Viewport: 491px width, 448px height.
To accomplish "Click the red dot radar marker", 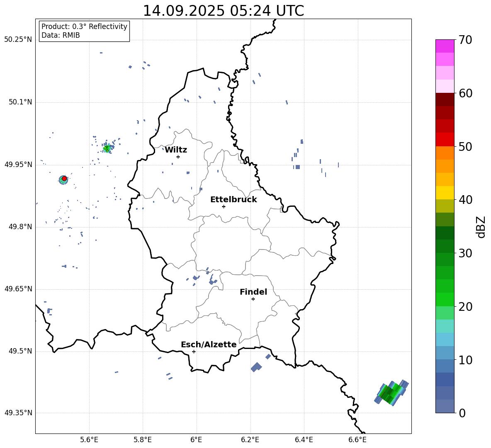I will (x=64, y=178).
